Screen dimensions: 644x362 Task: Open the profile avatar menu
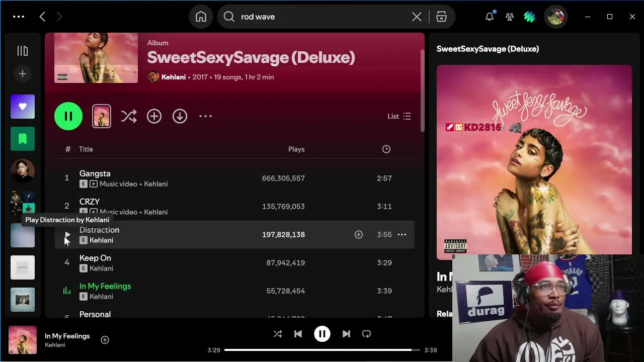(x=556, y=17)
